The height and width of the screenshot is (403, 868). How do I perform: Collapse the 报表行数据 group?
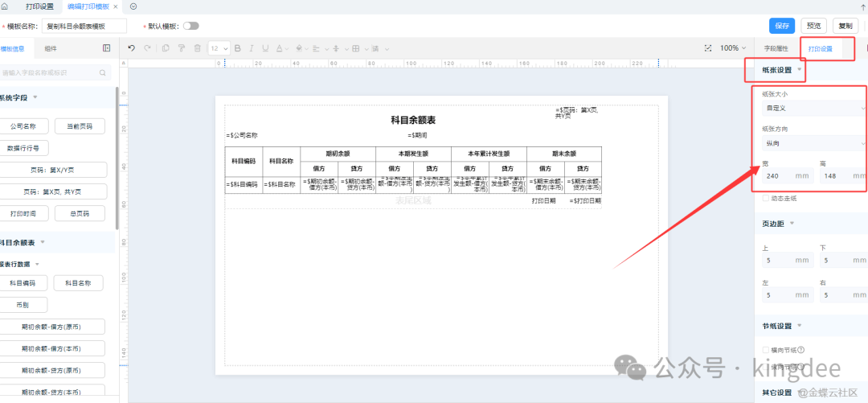point(37,264)
